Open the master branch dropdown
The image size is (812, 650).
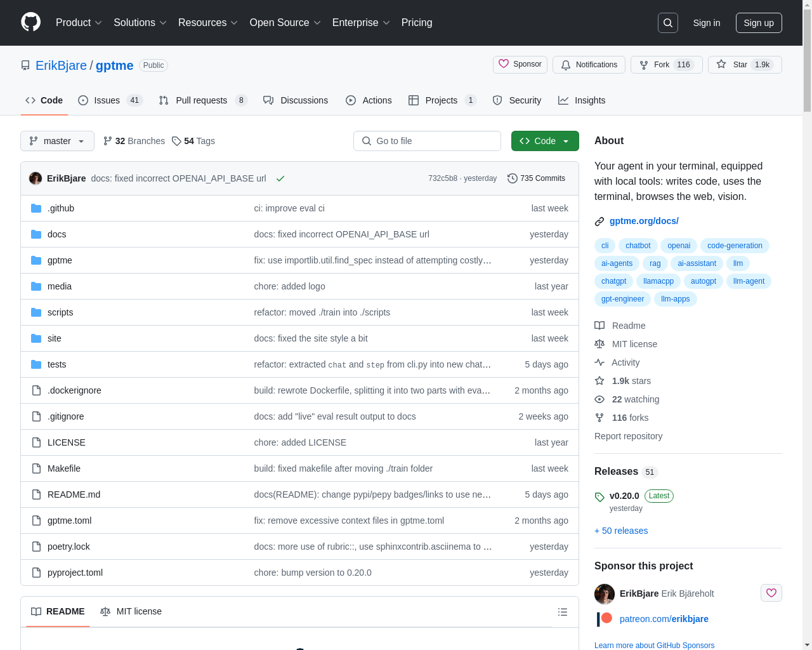click(x=57, y=141)
